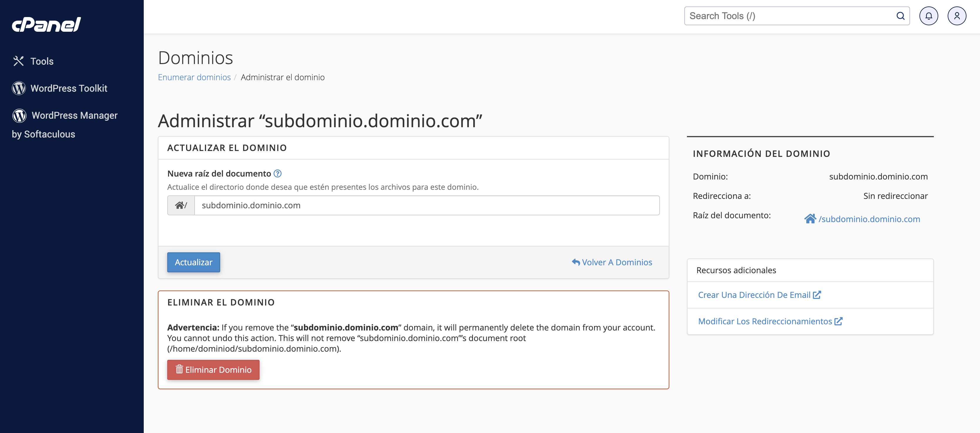Open Crear Una Dirección De Email link
The image size is (980, 433).
pyautogui.click(x=754, y=295)
